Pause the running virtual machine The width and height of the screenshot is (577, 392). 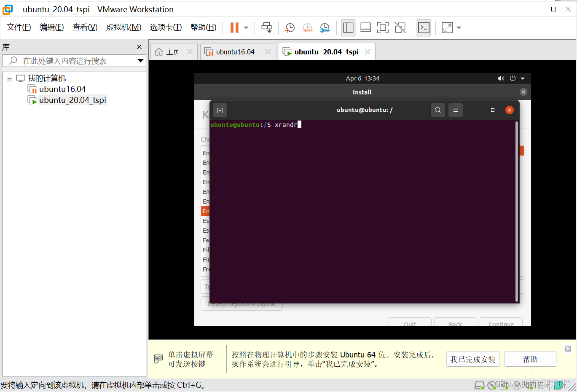234,28
